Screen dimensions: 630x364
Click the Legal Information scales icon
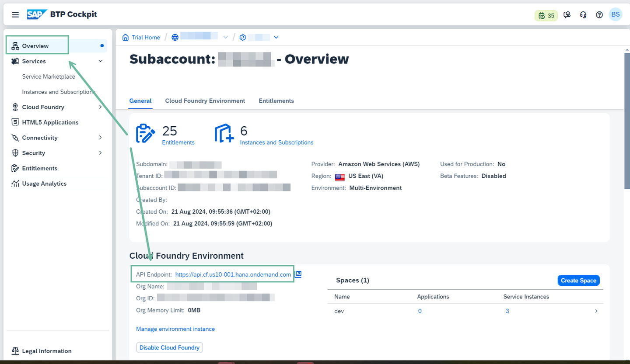coord(15,351)
